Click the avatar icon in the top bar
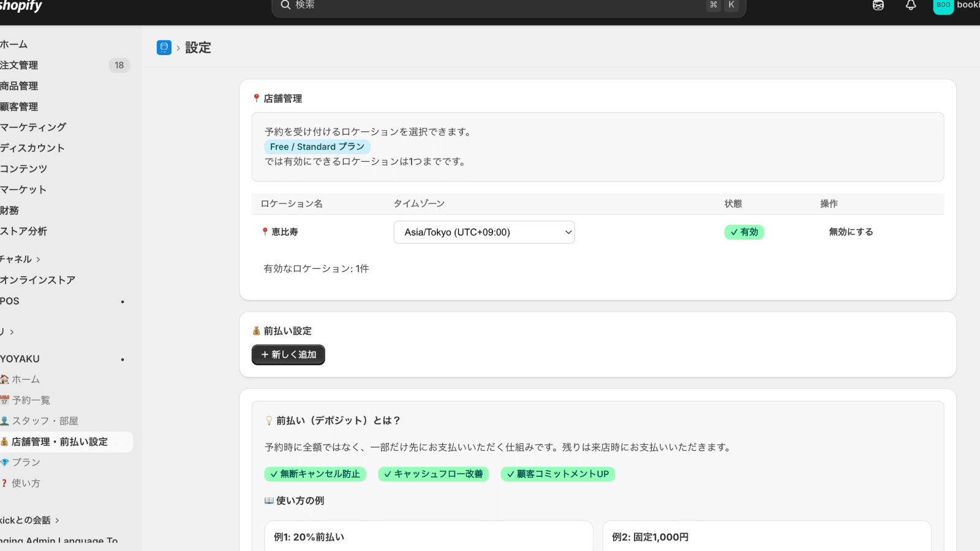 878,5
